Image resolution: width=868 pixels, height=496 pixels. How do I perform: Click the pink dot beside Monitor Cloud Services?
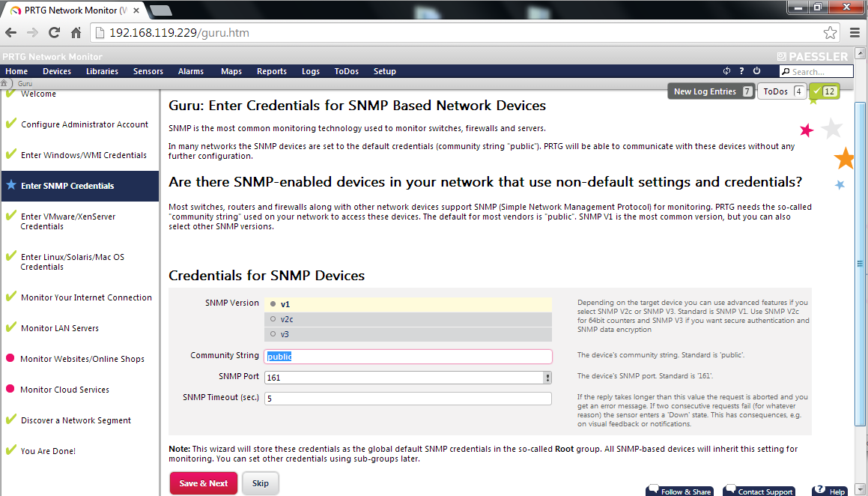10,389
